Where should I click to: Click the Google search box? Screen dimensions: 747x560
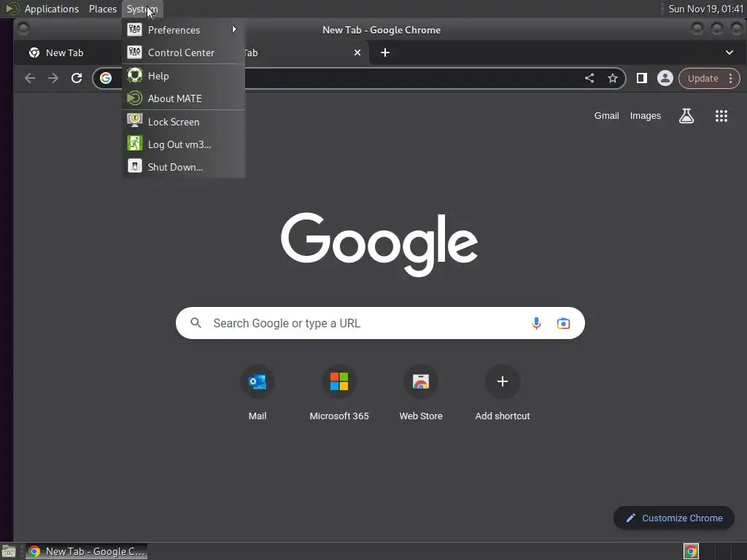[x=379, y=323]
